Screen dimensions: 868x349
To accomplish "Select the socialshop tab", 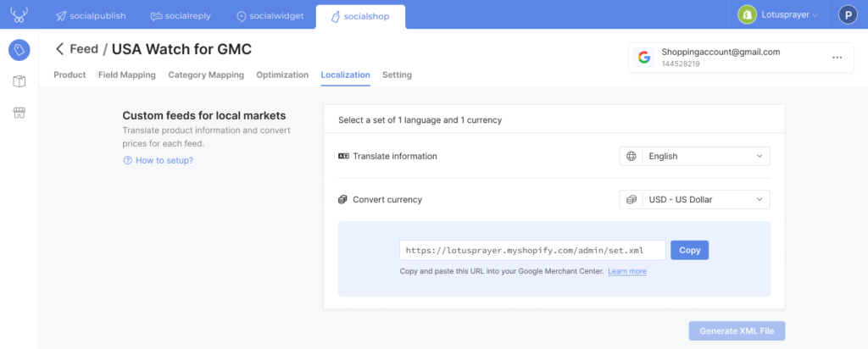I will click(x=360, y=17).
